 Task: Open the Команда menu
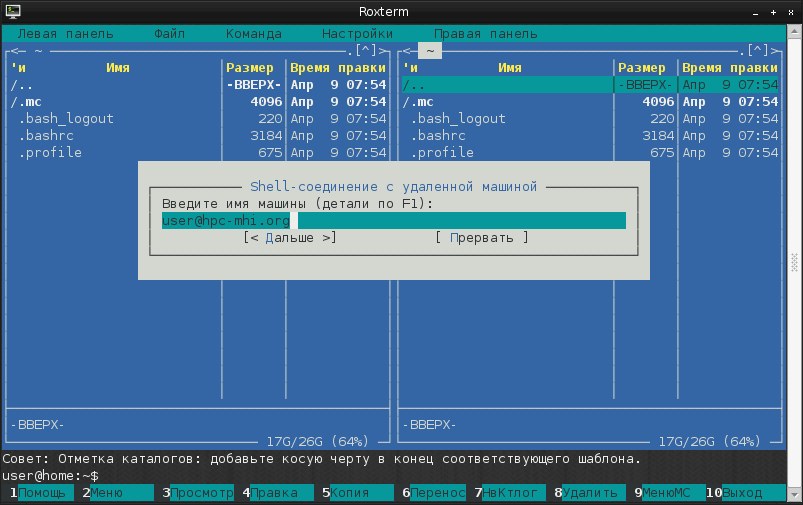click(254, 33)
